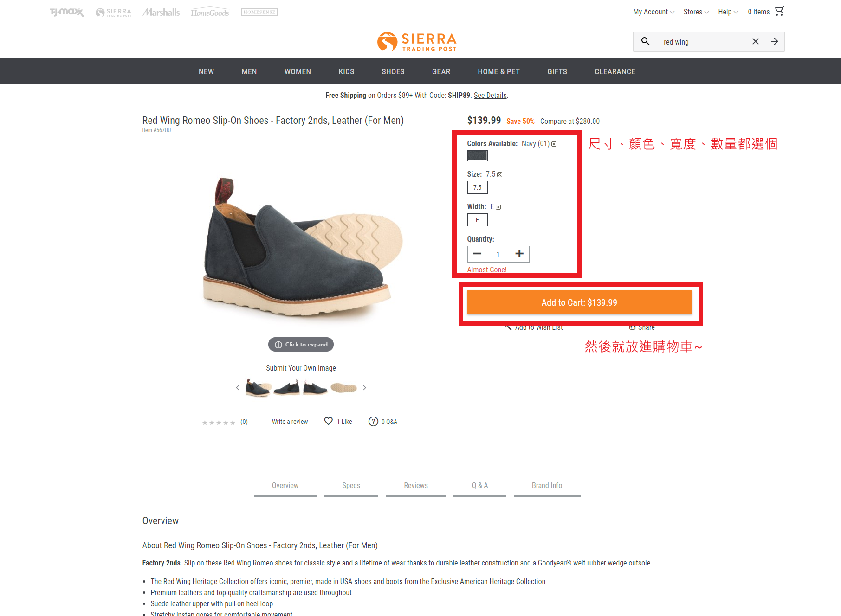This screenshot has height=616, width=841.
Task: Select size 7.5 option box
Action: 477,187
